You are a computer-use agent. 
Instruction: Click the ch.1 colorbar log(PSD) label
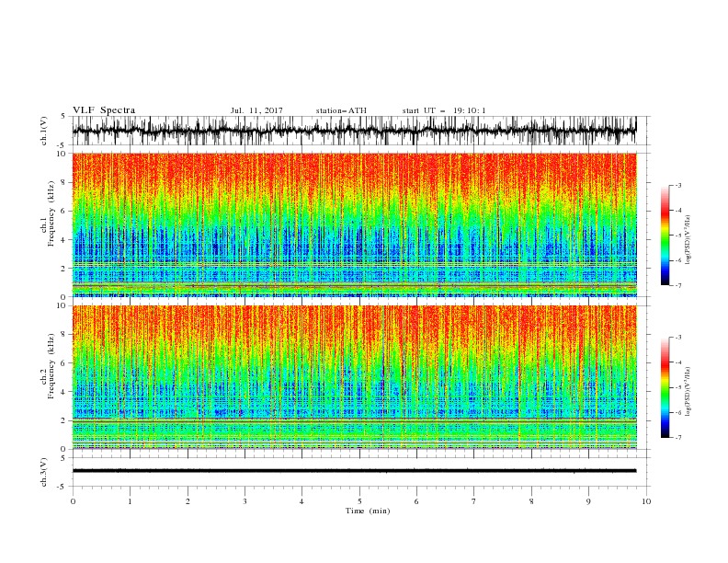coord(688,239)
